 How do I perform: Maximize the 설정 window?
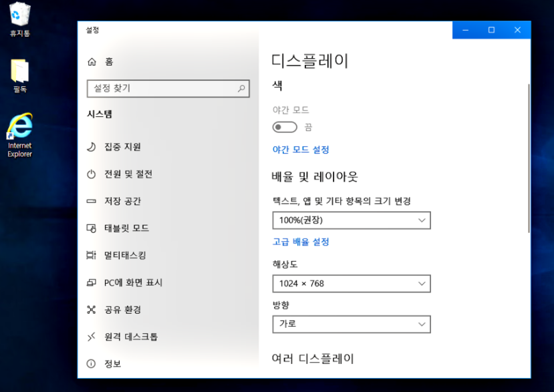491,30
